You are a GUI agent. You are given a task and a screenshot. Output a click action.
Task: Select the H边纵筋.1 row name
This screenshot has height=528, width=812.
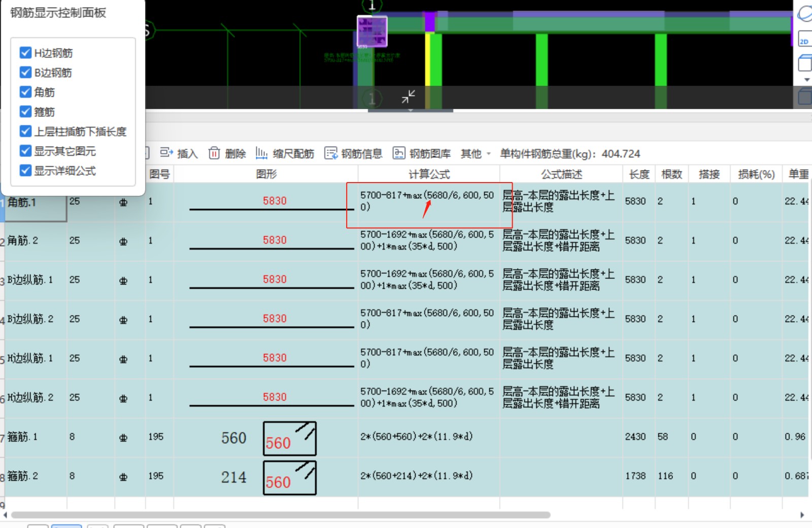tap(36, 359)
